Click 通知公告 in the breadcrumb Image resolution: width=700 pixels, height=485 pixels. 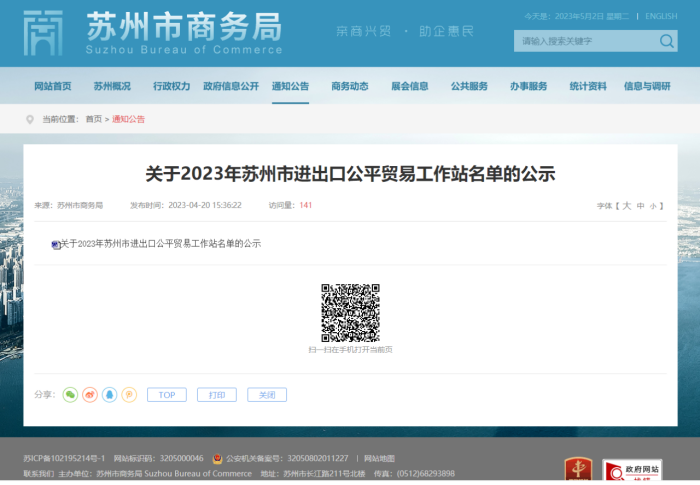(x=128, y=119)
